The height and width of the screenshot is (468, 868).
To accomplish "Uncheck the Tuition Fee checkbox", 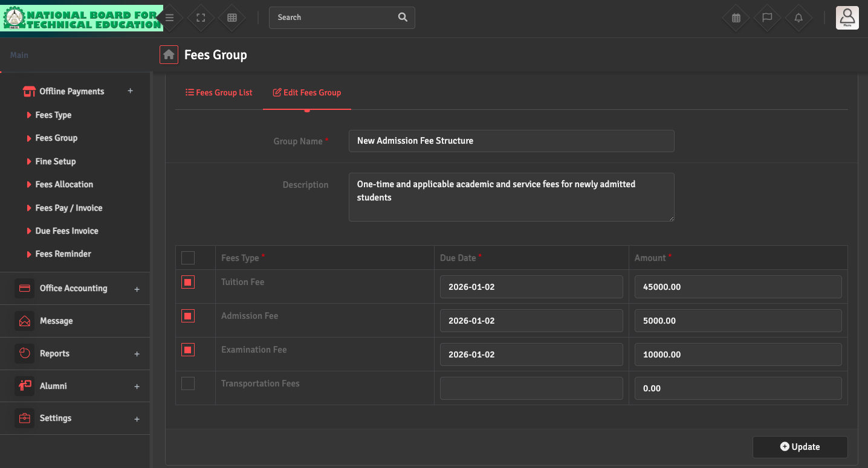I will point(188,282).
